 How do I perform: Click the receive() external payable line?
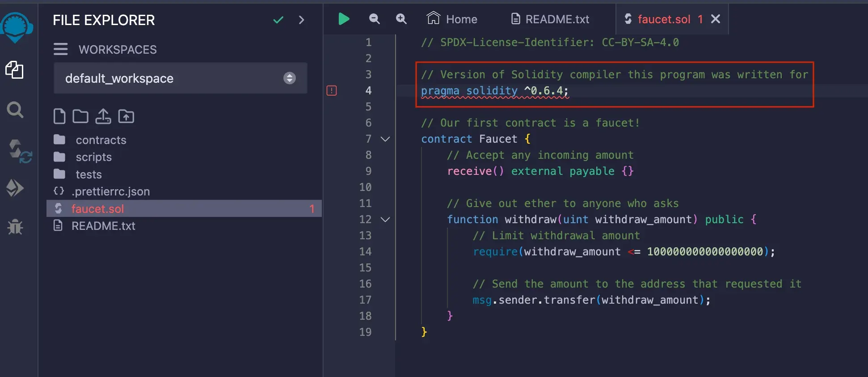coord(540,171)
